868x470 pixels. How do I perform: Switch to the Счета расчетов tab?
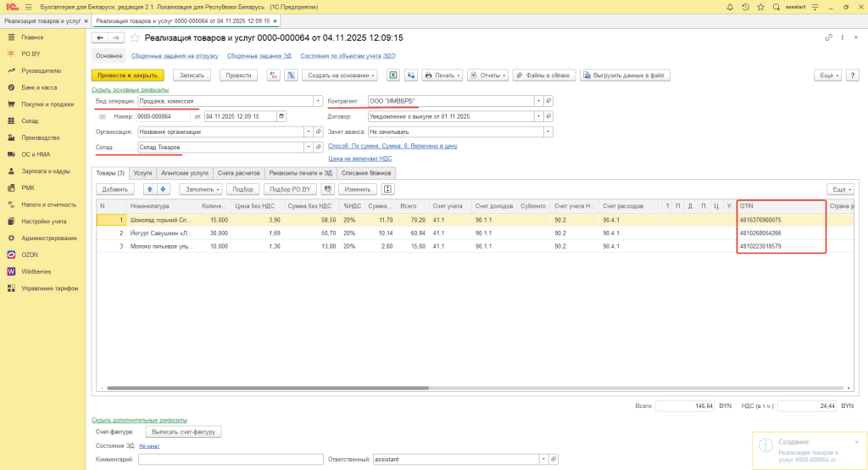click(x=237, y=172)
